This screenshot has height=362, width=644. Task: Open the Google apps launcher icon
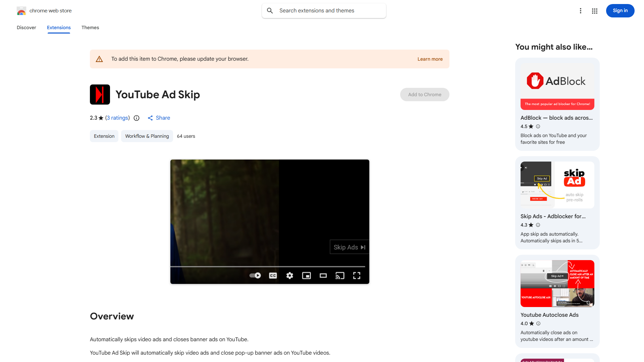(x=594, y=11)
